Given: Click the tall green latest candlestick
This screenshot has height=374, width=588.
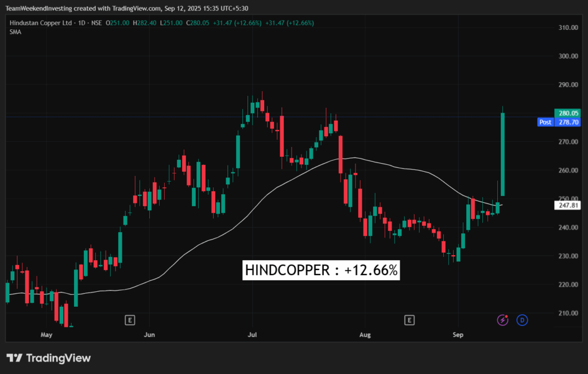Looking at the screenshot, I should point(502,154).
